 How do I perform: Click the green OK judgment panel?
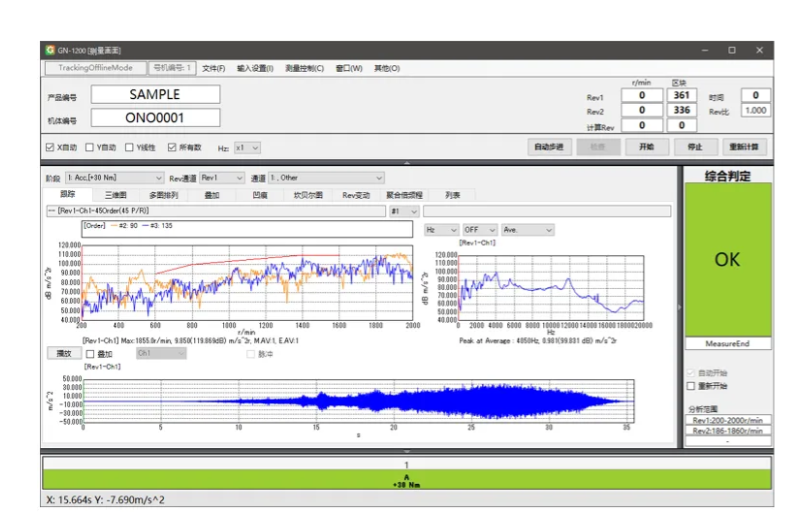click(x=727, y=259)
